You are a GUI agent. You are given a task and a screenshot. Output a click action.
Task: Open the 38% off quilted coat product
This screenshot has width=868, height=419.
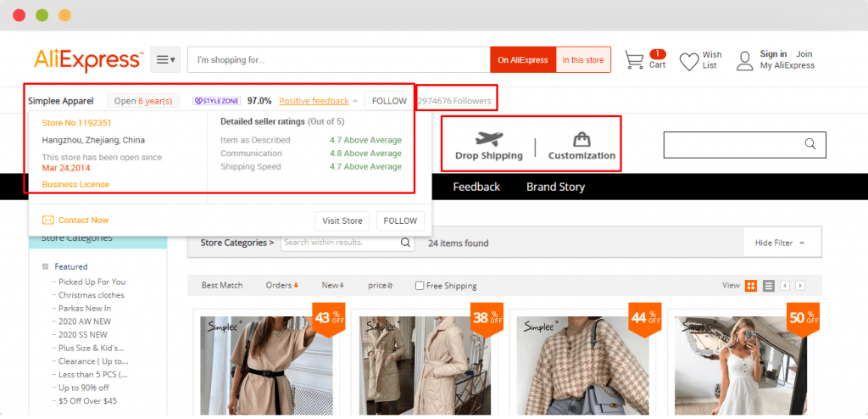click(426, 366)
